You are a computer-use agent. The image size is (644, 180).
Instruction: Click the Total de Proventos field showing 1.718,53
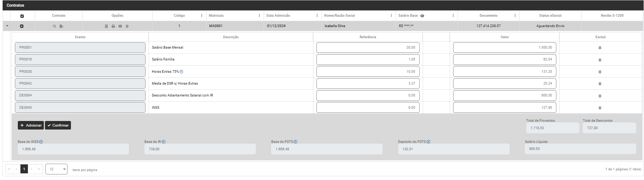point(553,128)
